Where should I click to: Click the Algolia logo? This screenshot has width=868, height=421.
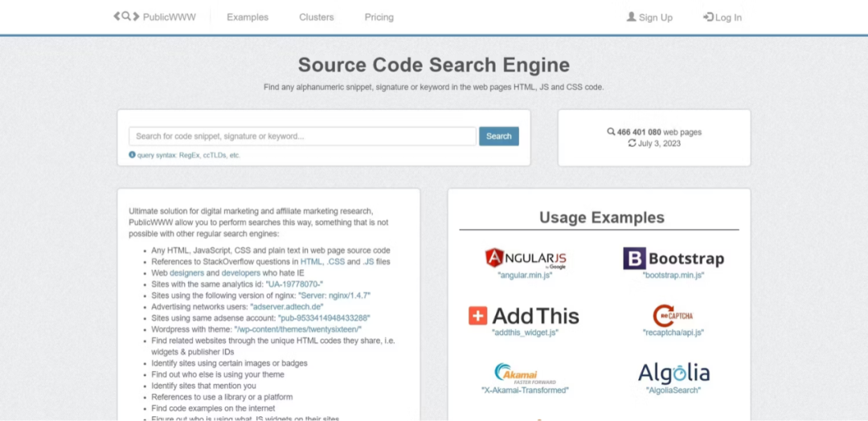[674, 374]
